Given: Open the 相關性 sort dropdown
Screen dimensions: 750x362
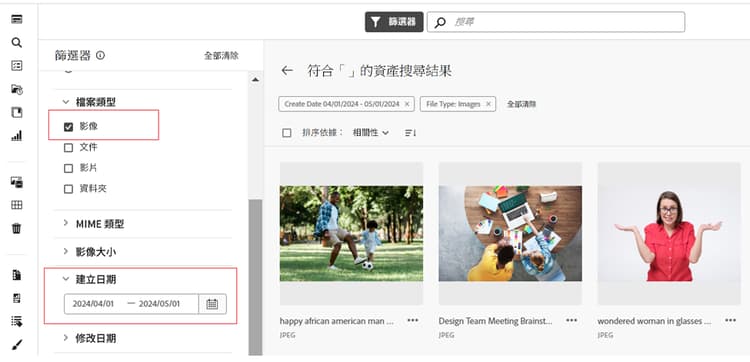Looking at the screenshot, I should click(x=371, y=132).
